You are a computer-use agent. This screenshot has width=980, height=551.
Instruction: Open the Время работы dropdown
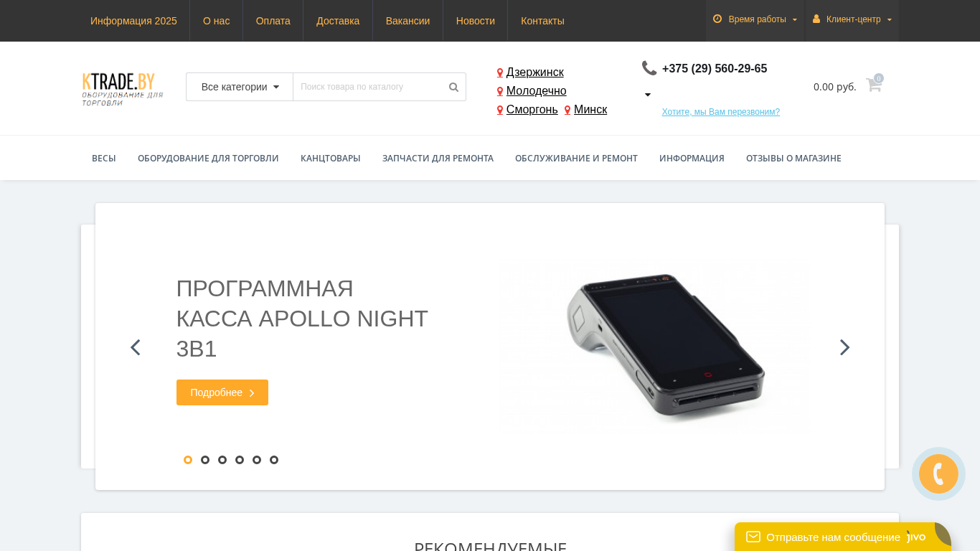[755, 20]
